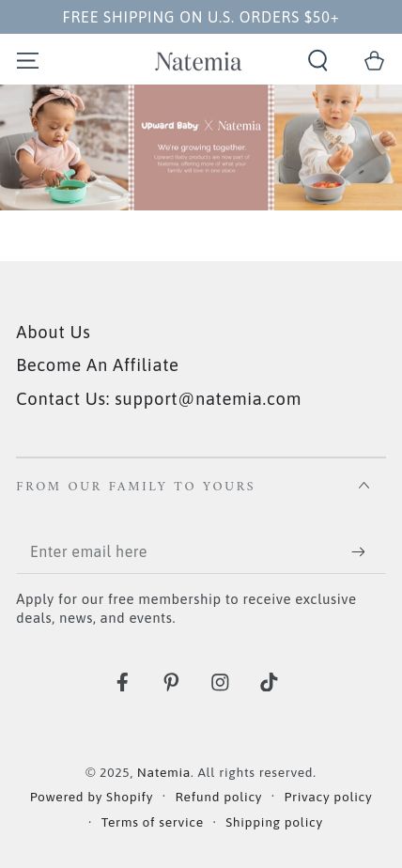Open the shopping basket cart icon

375,60
